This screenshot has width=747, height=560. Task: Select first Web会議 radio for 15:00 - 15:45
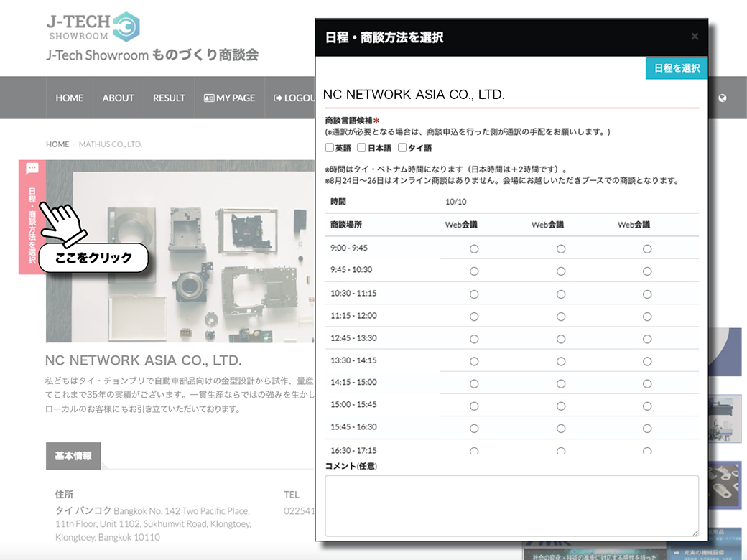(x=474, y=406)
